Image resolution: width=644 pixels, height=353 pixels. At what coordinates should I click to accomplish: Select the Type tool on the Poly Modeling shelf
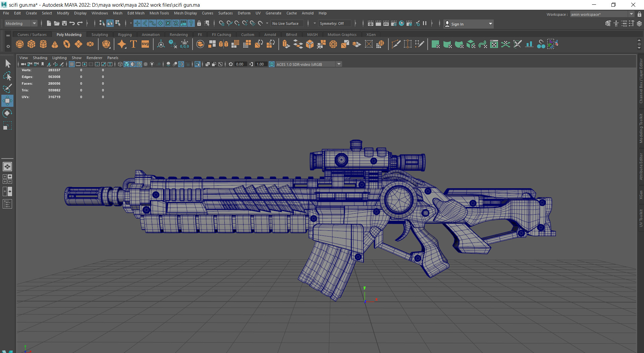tap(133, 44)
